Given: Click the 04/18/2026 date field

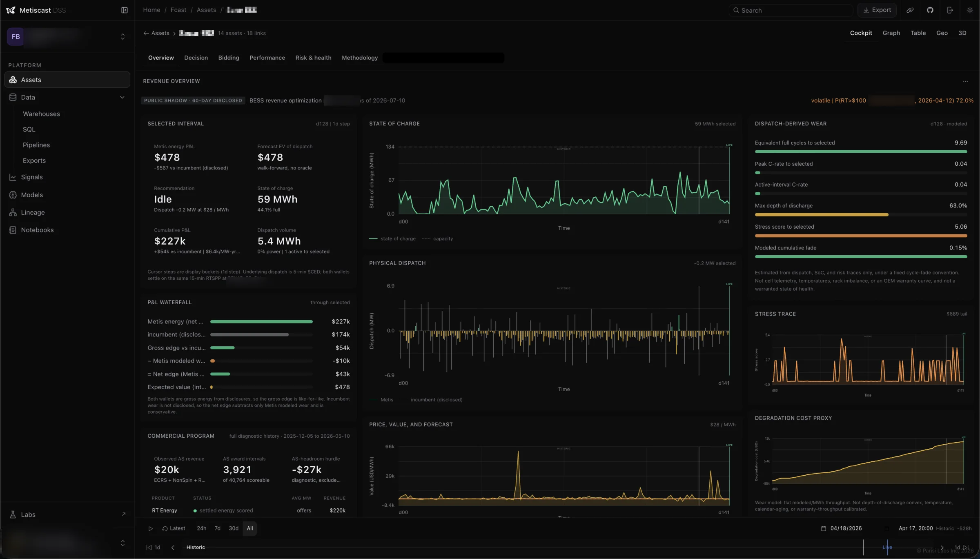Looking at the screenshot, I should 846,528.
